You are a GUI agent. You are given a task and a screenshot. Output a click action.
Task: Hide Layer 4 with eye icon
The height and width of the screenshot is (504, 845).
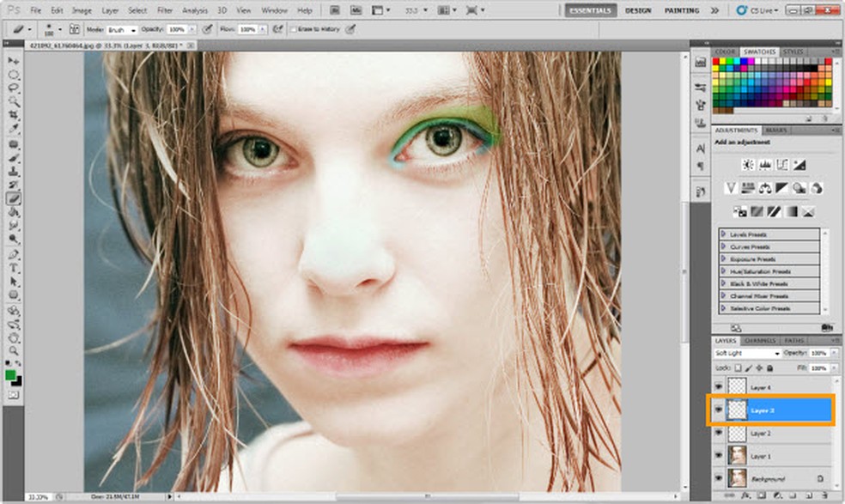coord(718,387)
